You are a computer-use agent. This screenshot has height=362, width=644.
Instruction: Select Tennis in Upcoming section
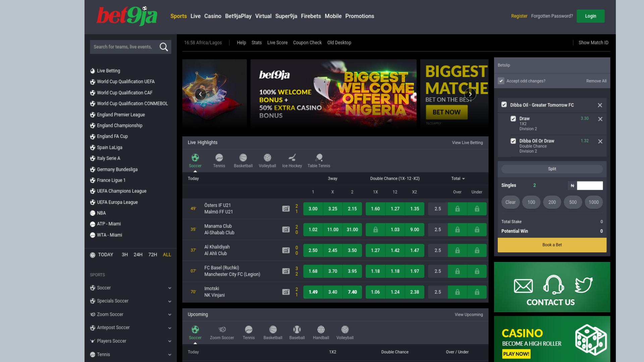tap(249, 333)
